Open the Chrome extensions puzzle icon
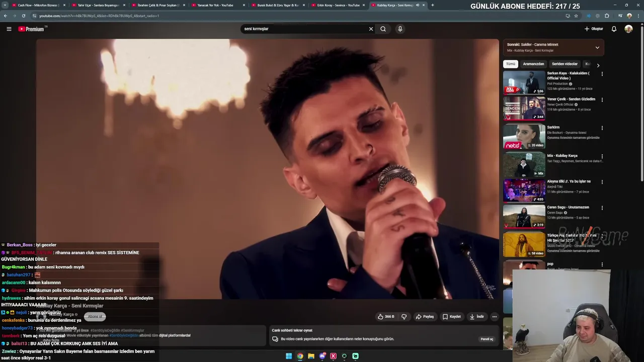The height and width of the screenshot is (362, 644). [x=607, y=16]
